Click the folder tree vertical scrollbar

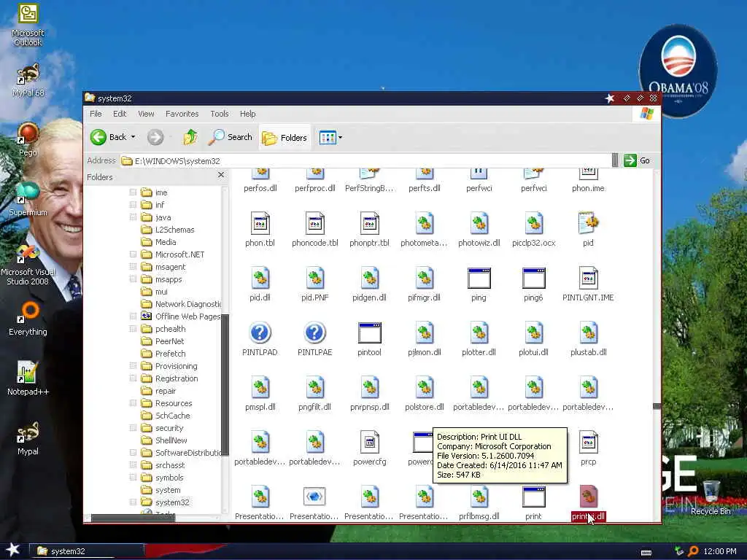click(x=225, y=385)
